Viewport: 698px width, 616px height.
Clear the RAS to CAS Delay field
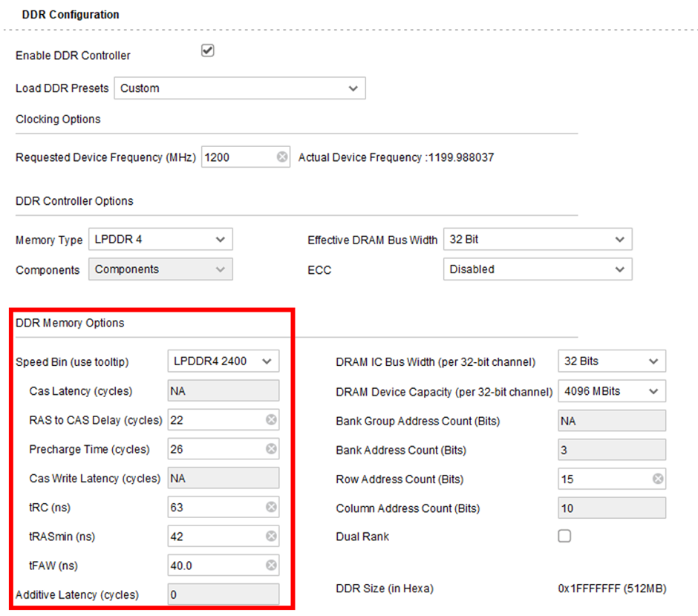272,420
